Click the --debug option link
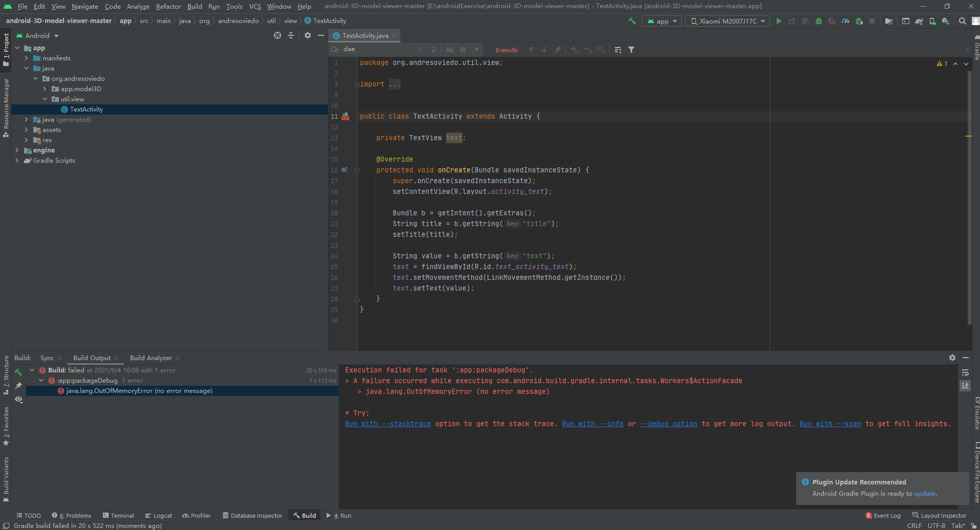The width and height of the screenshot is (980, 530). click(668, 424)
